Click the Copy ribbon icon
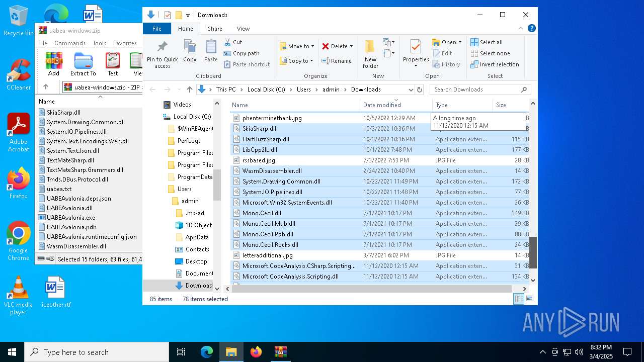 190,51
